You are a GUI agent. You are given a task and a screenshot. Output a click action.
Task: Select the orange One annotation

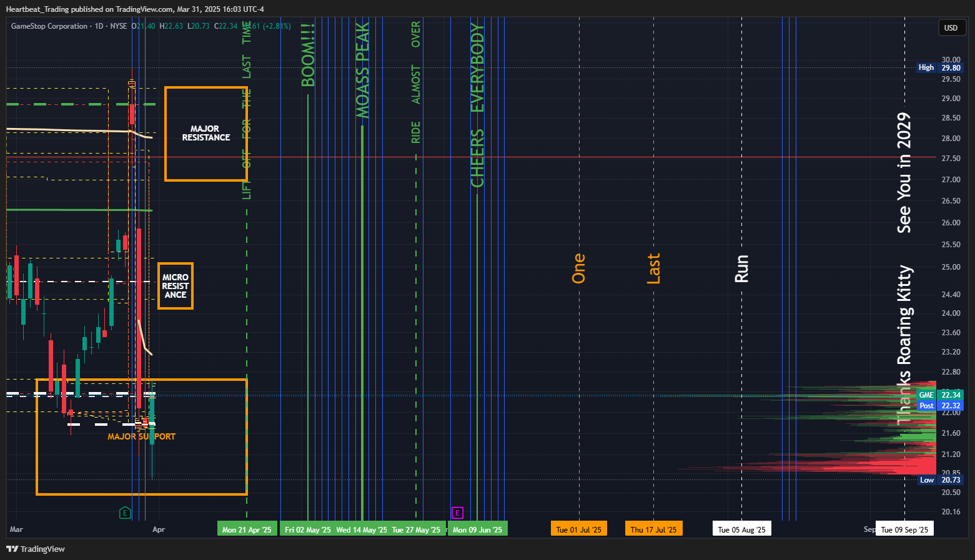(578, 268)
